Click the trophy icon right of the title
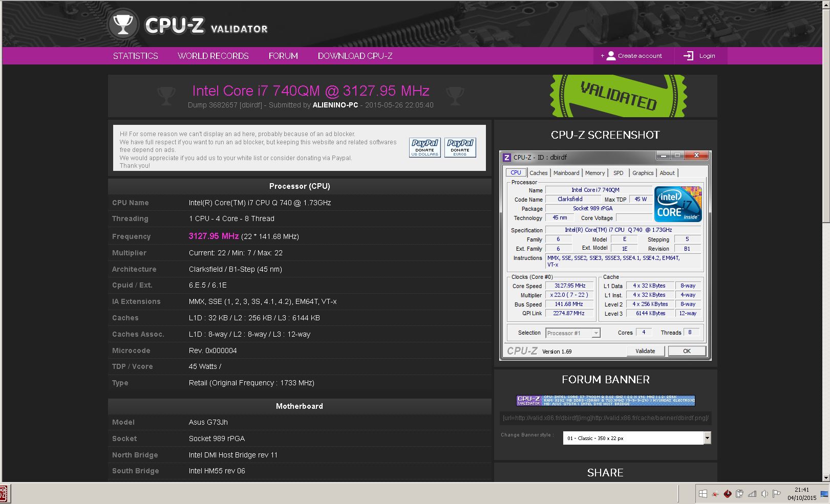830x504 pixels. (x=455, y=96)
